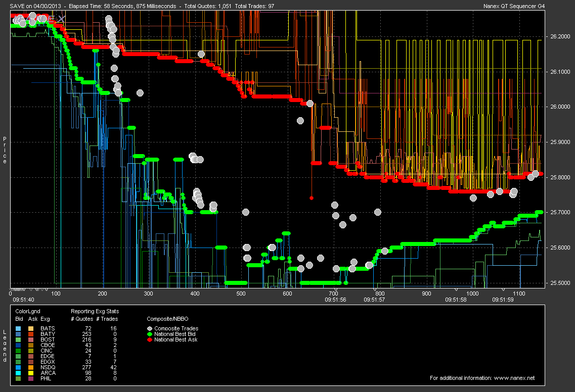Click the CINC exchange label in legend
575x392 pixels.
coord(47,351)
